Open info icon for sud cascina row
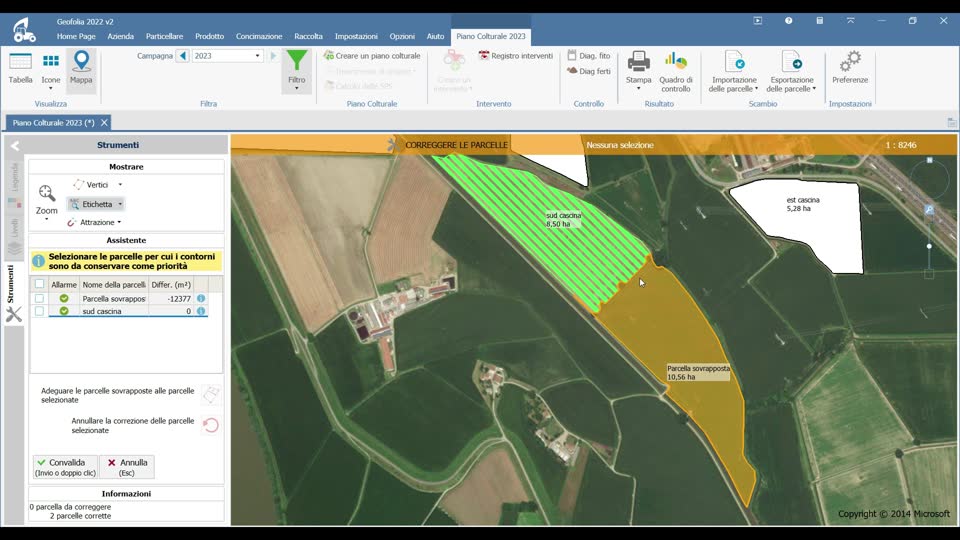The image size is (960, 540). [x=201, y=311]
